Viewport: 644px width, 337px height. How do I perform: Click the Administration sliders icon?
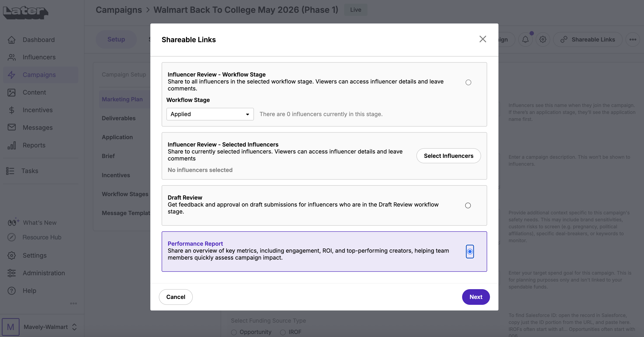[12, 273]
